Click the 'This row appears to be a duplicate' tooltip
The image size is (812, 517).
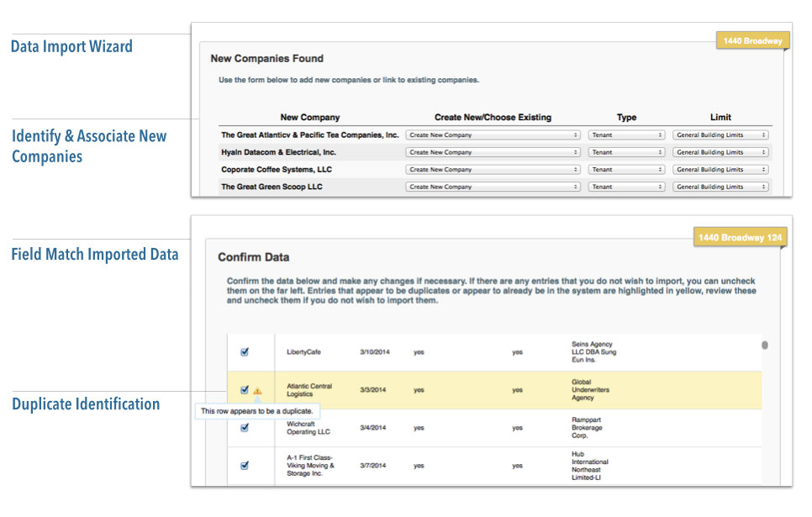tap(258, 411)
